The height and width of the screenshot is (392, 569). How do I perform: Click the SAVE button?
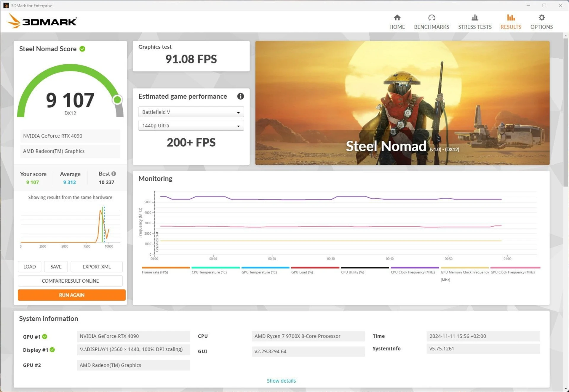click(x=56, y=267)
